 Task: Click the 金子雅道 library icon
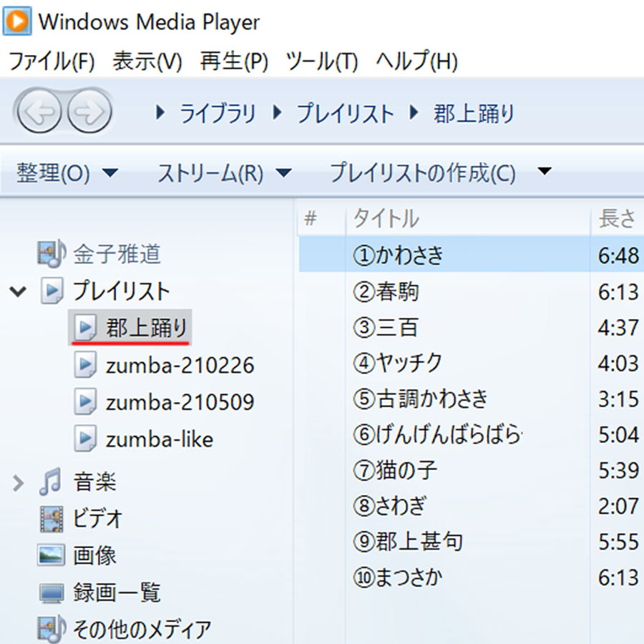[x=52, y=253]
